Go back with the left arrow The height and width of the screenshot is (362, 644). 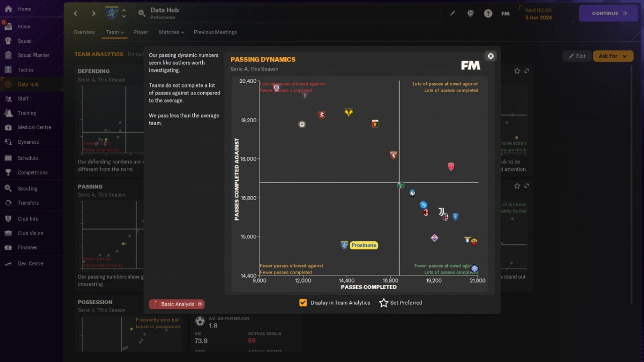75,14
